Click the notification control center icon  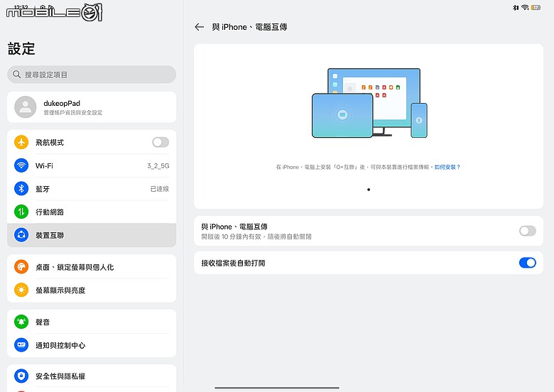click(x=21, y=345)
